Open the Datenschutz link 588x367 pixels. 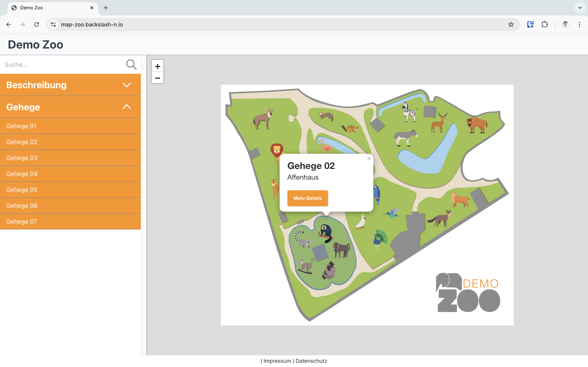pyautogui.click(x=311, y=361)
